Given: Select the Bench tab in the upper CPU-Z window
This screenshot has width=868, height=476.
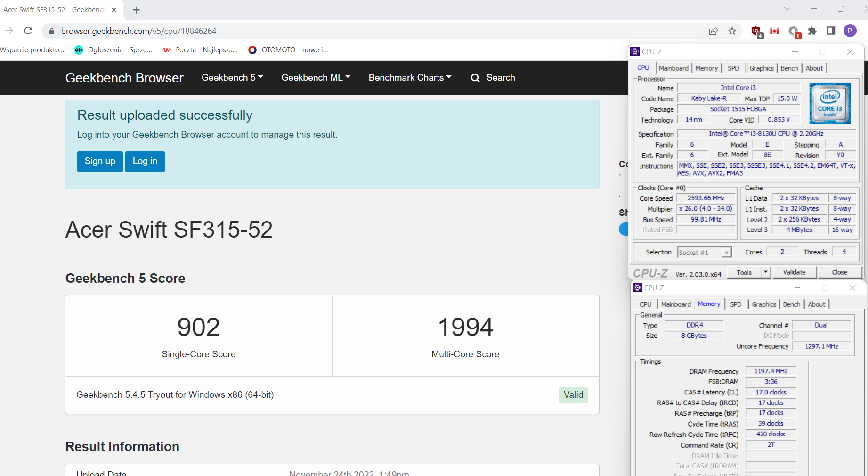Looking at the screenshot, I should click(789, 68).
